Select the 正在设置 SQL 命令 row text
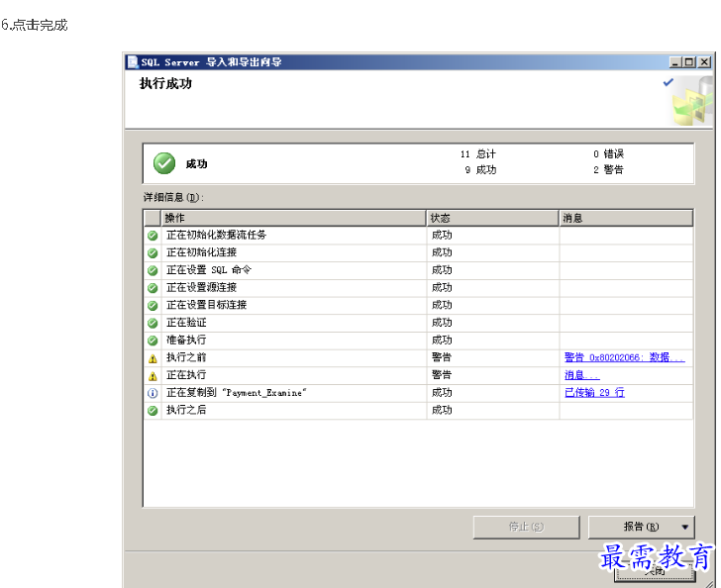 point(209,270)
